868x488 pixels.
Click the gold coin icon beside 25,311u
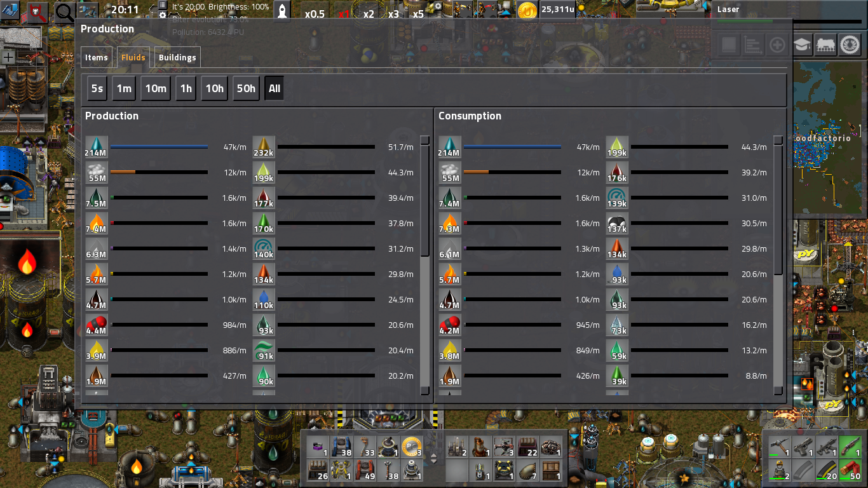pyautogui.click(x=527, y=11)
